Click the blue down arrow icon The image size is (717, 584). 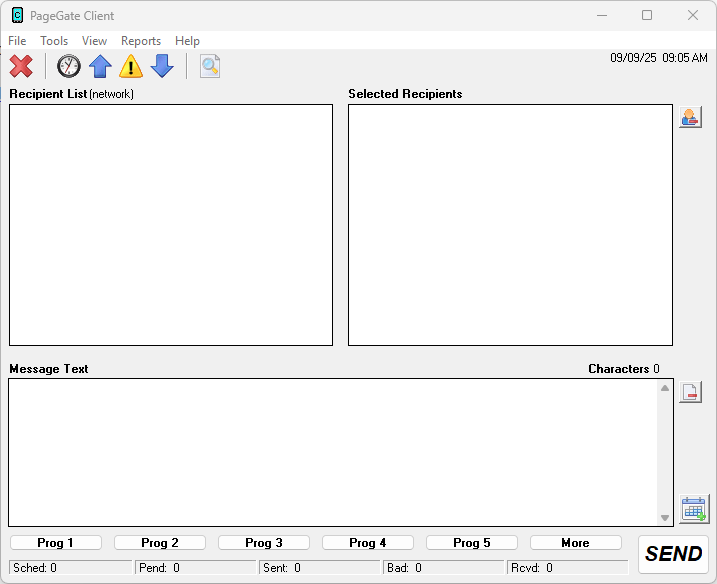click(162, 66)
